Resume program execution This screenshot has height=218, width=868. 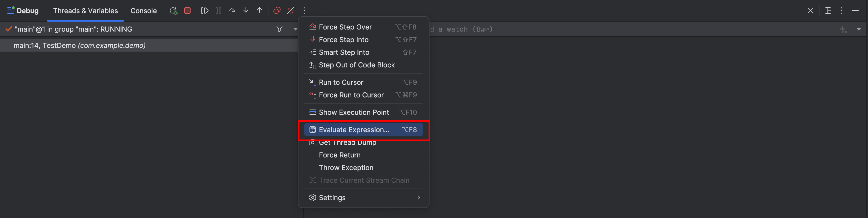(204, 11)
